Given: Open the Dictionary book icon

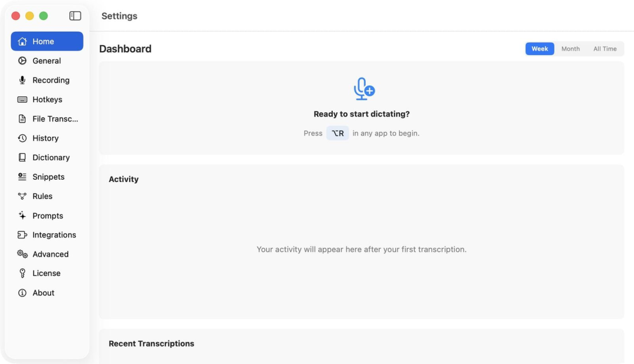Looking at the screenshot, I should pyautogui.click(x=22, y=157).
